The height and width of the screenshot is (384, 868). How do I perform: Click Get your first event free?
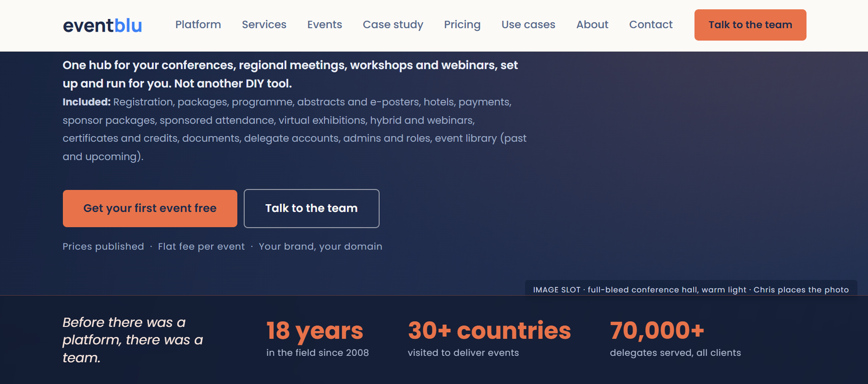[x=150, y=209]
